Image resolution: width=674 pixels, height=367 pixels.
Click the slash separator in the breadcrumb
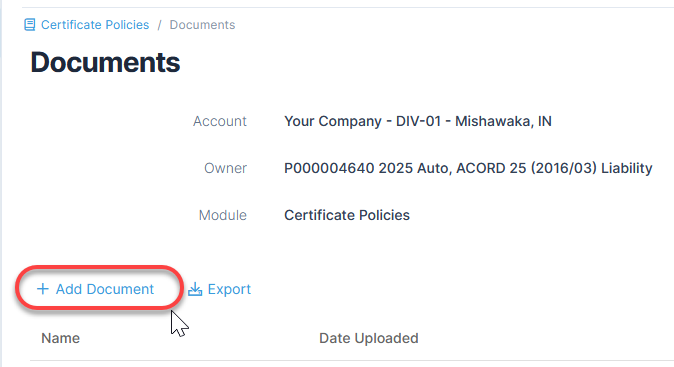pos(159,25)
